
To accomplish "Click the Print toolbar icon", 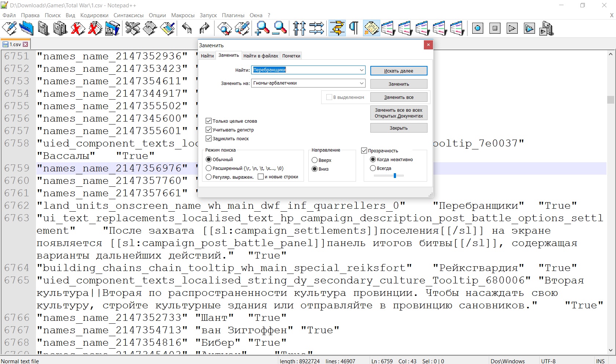I will (x=112, y=28).
